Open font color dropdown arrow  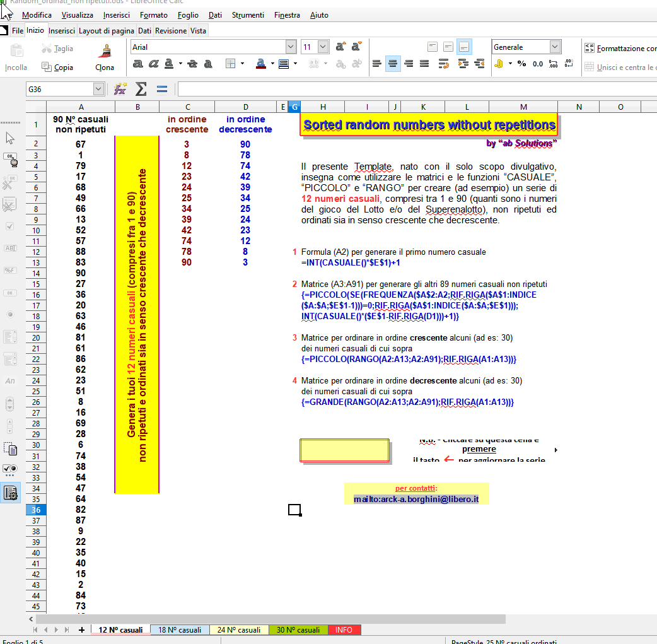click(x=272, y=64)
